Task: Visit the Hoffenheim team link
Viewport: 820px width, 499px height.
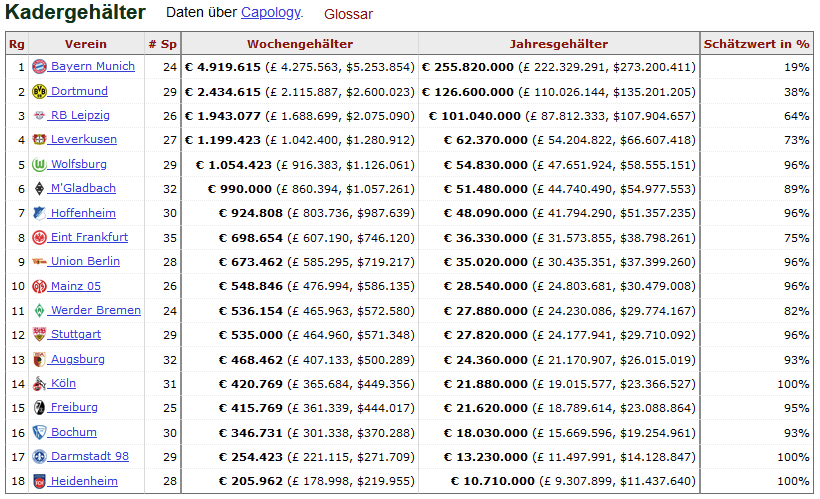Action: (x=83, y=213)
